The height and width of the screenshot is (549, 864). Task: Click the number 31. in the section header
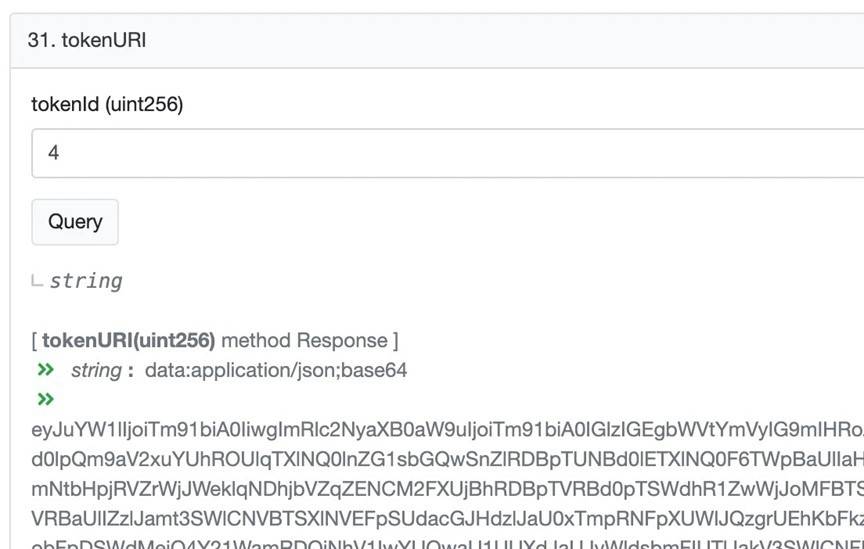coord(41,42)
